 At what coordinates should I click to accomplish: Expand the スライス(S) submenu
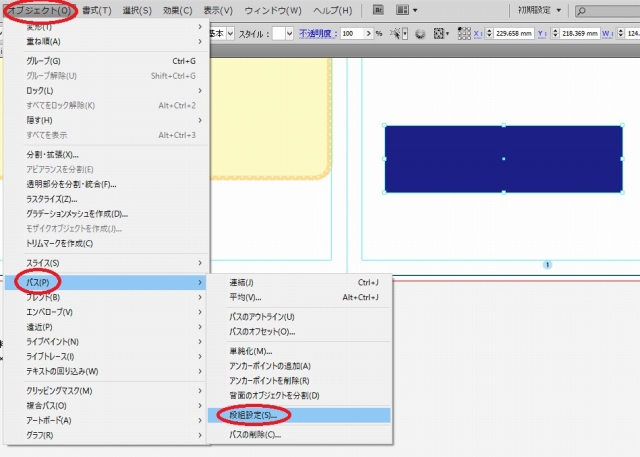coord(107,263)
